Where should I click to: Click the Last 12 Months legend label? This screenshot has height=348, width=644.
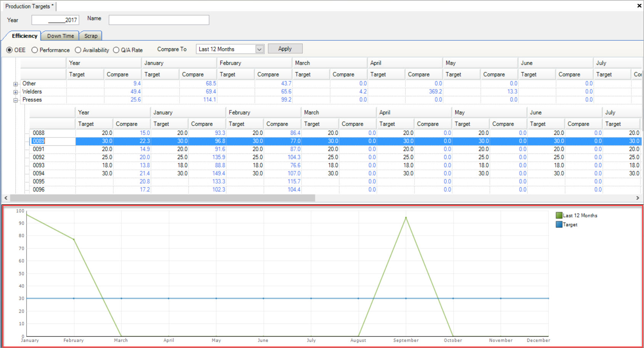click(x=580, y=216)
